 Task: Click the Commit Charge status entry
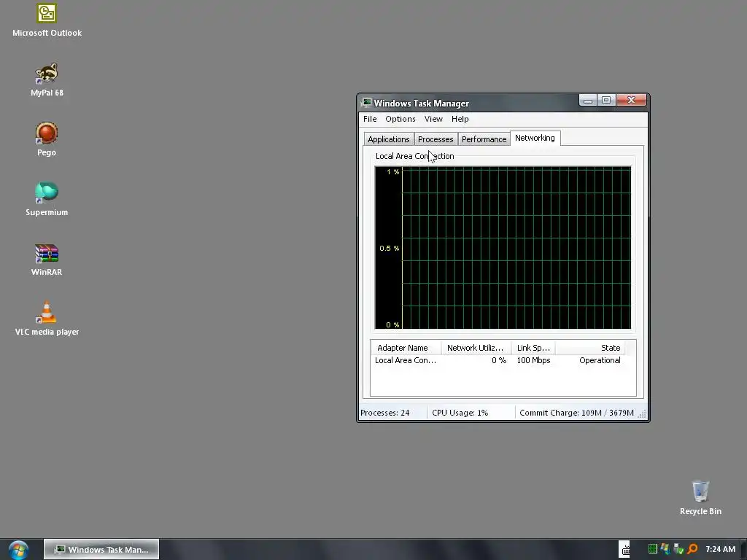click(576, 413)
